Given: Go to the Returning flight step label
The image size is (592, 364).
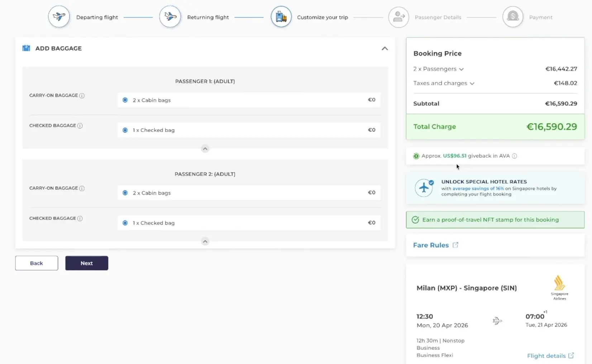Looking at the screenshot, I should [208, 17].
